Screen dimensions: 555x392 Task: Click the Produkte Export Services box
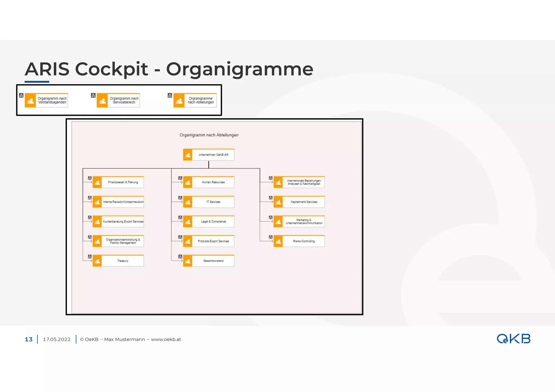click(213, 241)
